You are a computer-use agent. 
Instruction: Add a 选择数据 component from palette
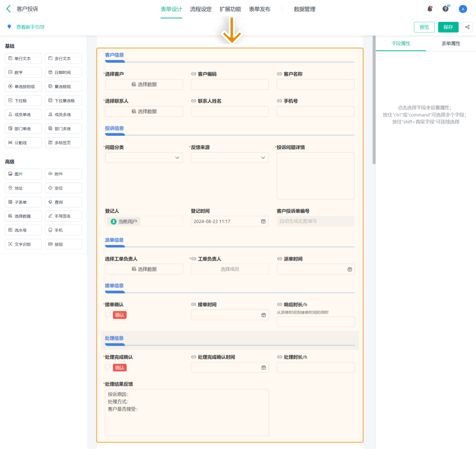[x=23, y=216]
